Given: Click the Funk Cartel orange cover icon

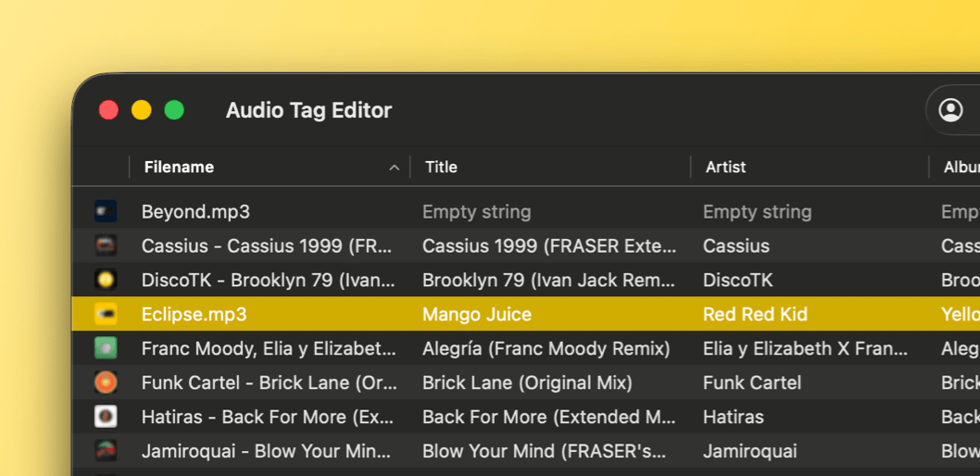Looking at the screenshot, I should pos(106,382).
